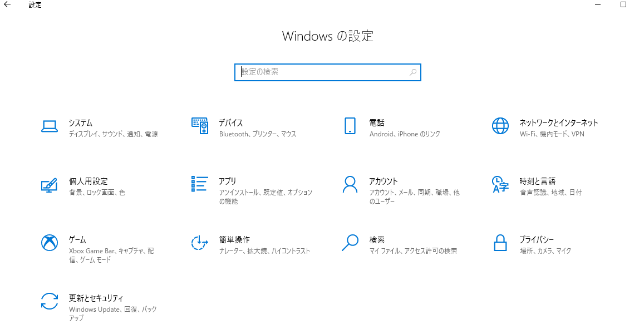Viewport: 644px width, 334px height.
Task: Open the 更新とセキュリティ refresh arrows icon
Action: tap(50, 301)
